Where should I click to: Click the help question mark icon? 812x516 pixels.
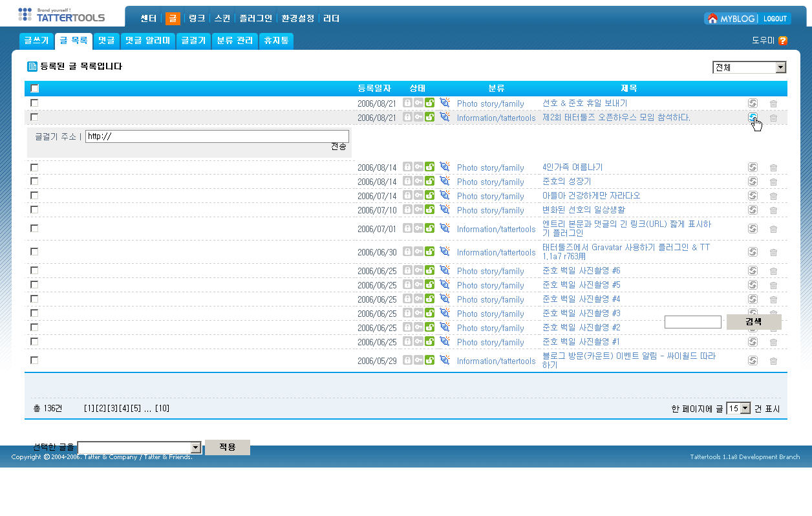(783, 40)
